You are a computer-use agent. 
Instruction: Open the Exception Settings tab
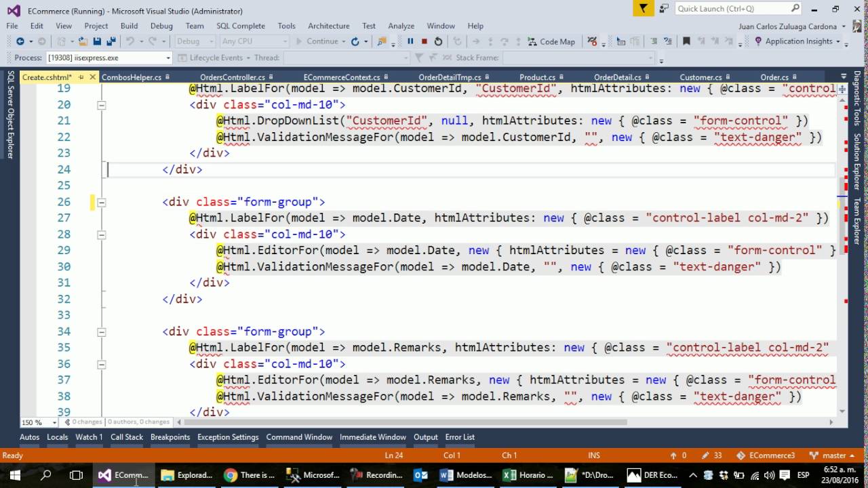pyautogui.click(x=228, y=437)
